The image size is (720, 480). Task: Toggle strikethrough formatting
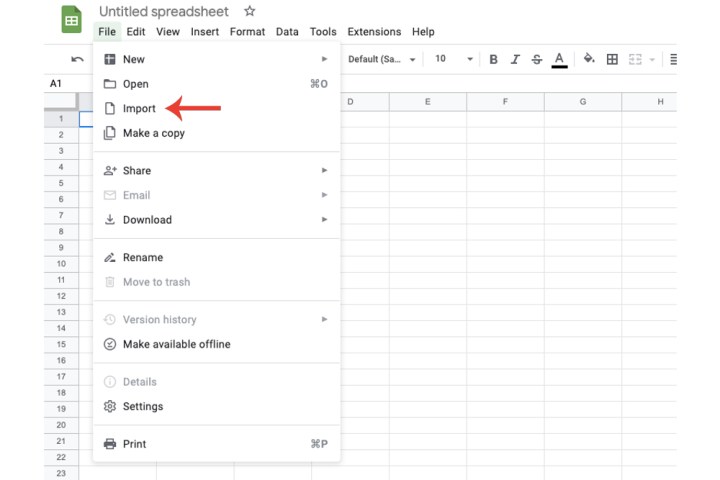tap(537, 60)
